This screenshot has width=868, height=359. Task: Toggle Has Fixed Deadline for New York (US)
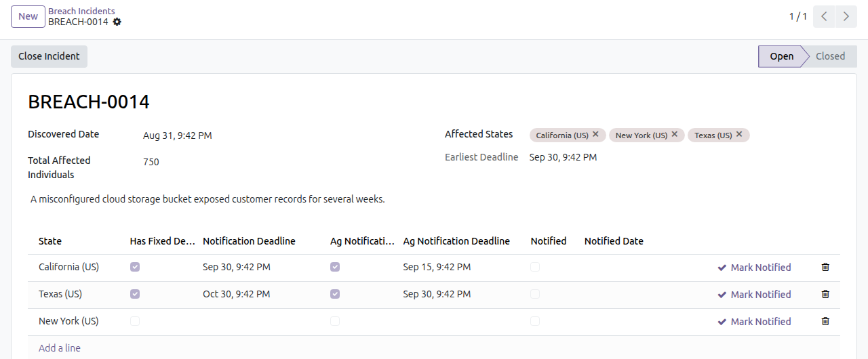point(135,321)
